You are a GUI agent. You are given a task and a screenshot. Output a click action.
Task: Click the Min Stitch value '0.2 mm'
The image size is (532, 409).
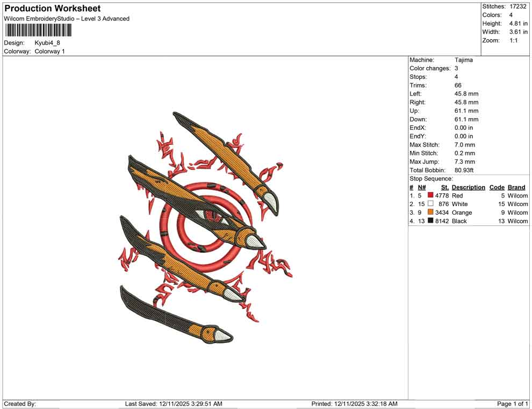coord(465,153)
